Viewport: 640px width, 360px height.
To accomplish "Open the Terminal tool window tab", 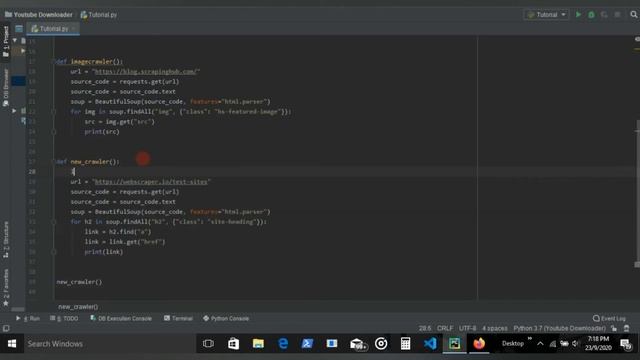I will (x=178, y=318).
